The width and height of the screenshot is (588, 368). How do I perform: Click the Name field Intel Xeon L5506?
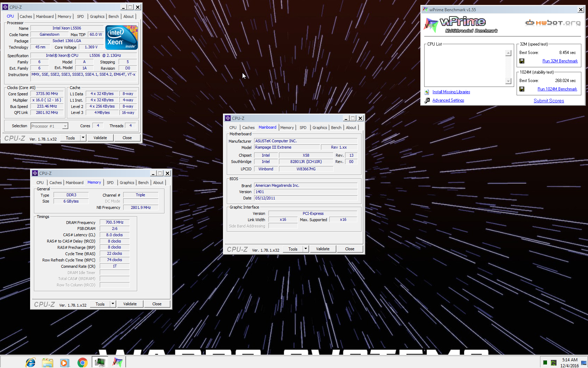pos(67,28)
